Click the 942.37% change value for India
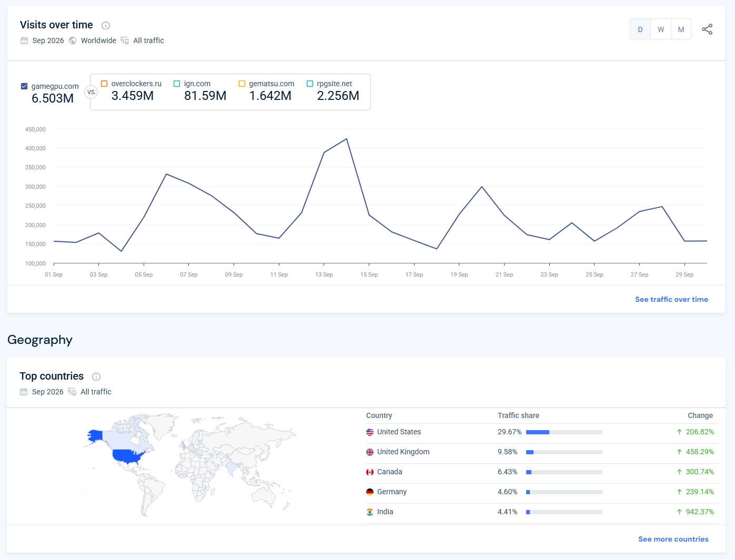735x560 pixels. click(700, 512)
